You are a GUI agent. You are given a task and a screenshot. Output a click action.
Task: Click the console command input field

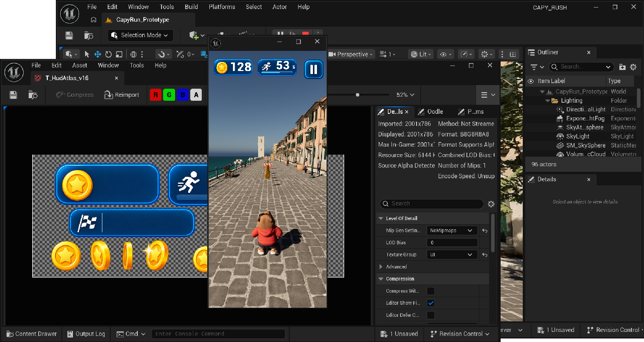[x=218, y=333]
